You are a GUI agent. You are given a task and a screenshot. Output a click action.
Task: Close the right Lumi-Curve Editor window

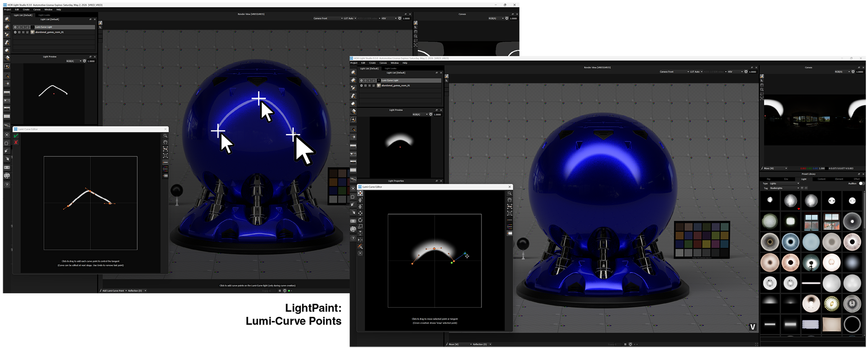pos(509,187)
